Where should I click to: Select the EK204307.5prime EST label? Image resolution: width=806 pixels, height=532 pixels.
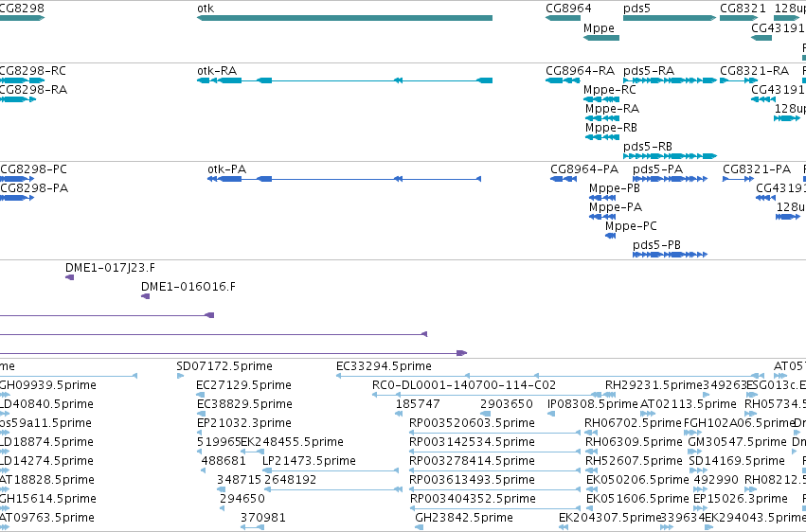pyautogui.click(x=609, y=519)
